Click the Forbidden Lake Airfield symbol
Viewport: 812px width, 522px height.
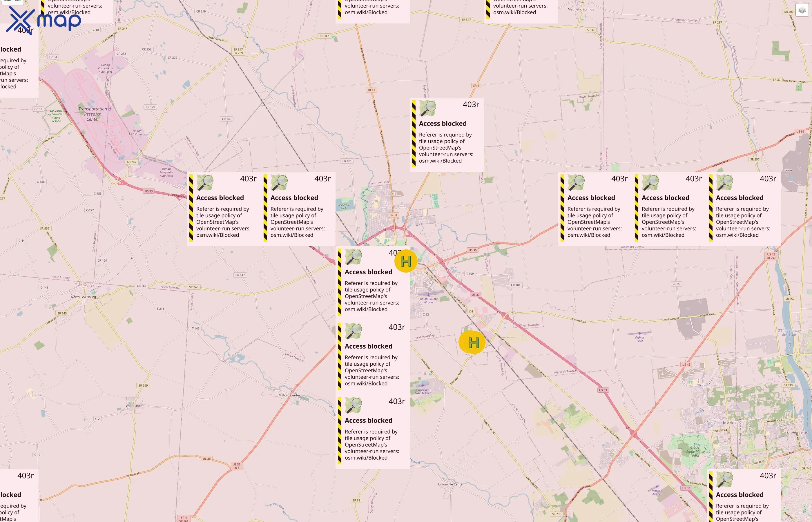tap(423, 385)
